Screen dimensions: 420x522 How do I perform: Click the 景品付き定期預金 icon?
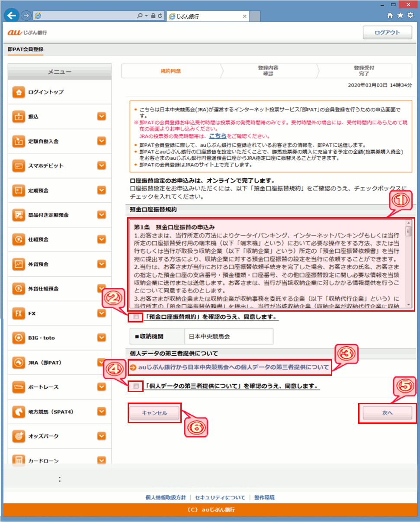tap(18, 215)
